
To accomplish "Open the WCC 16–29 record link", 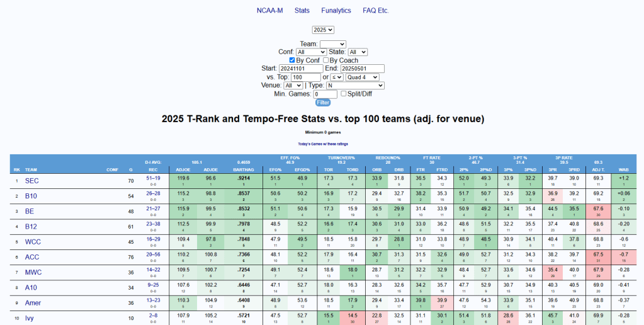I will coord(152,240).
